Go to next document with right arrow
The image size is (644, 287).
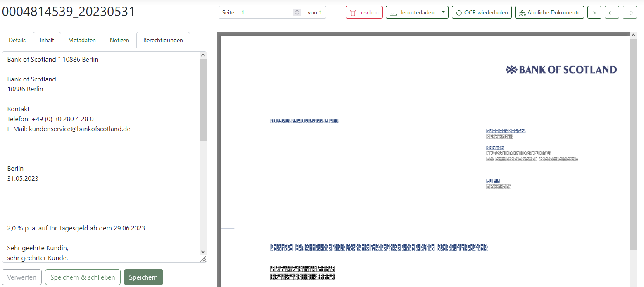click(x=629, y=12)
